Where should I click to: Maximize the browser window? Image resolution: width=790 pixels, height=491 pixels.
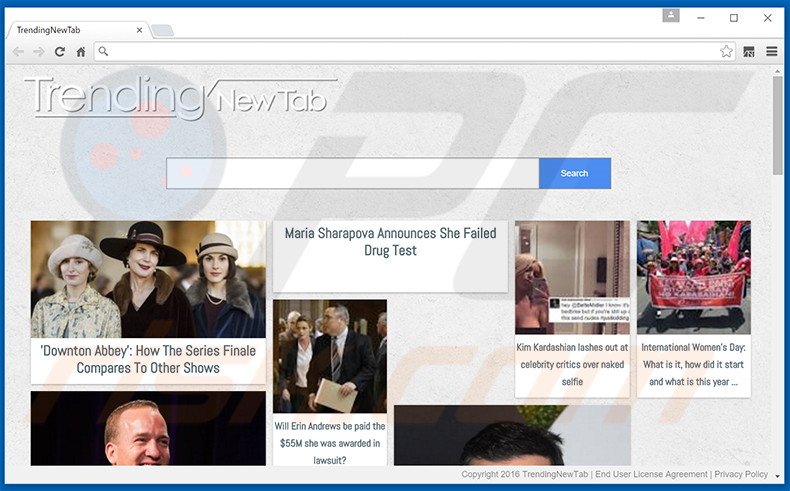click(734, 18)
